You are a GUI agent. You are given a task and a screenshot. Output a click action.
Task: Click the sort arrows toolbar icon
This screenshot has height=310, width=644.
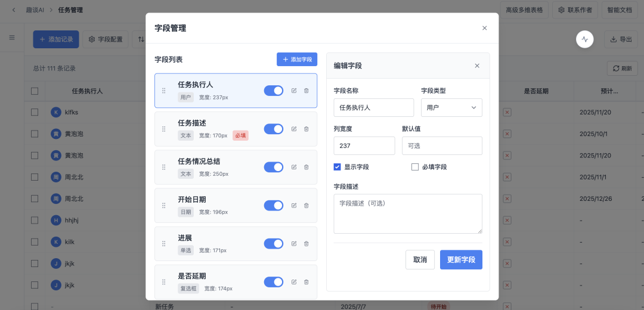140,39
